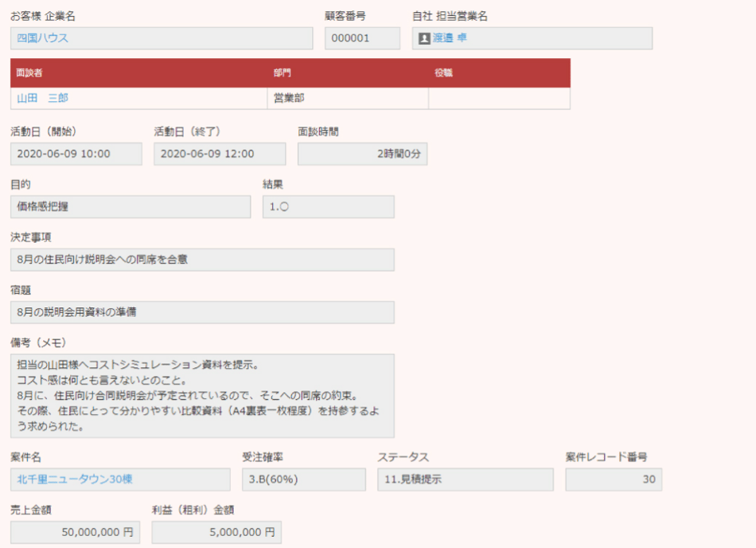Image resolution: width=756 pixels, height=548 pixels.
Task: Open the 渡邉 卓 sales rep link
Action: tap(450, 38)
